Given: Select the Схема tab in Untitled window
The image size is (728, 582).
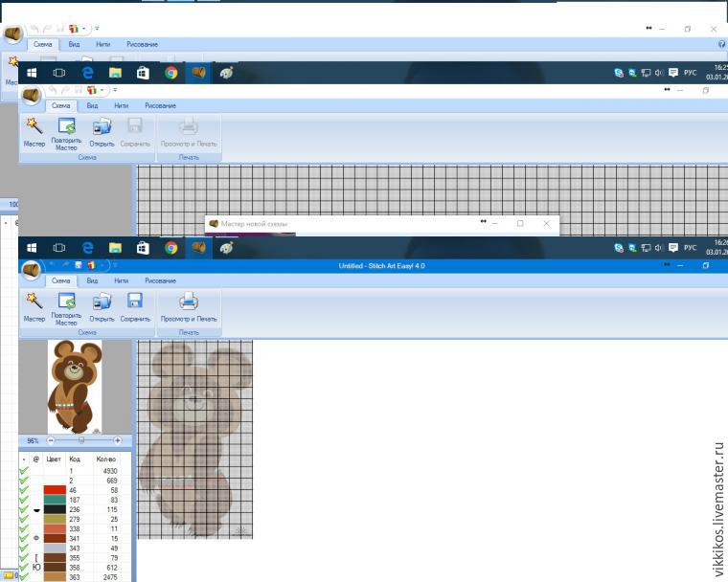Looking at the screenshot, I should tap(60, 280).
